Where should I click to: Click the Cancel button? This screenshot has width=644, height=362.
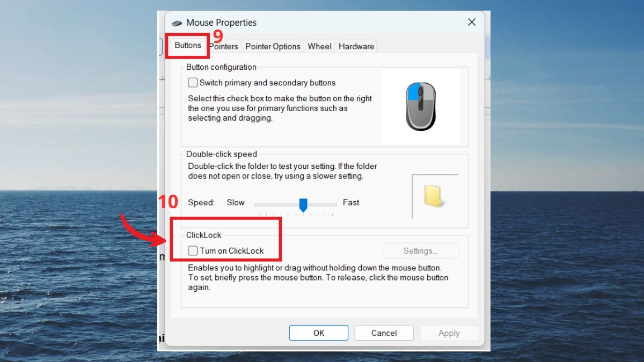[384, 333]
